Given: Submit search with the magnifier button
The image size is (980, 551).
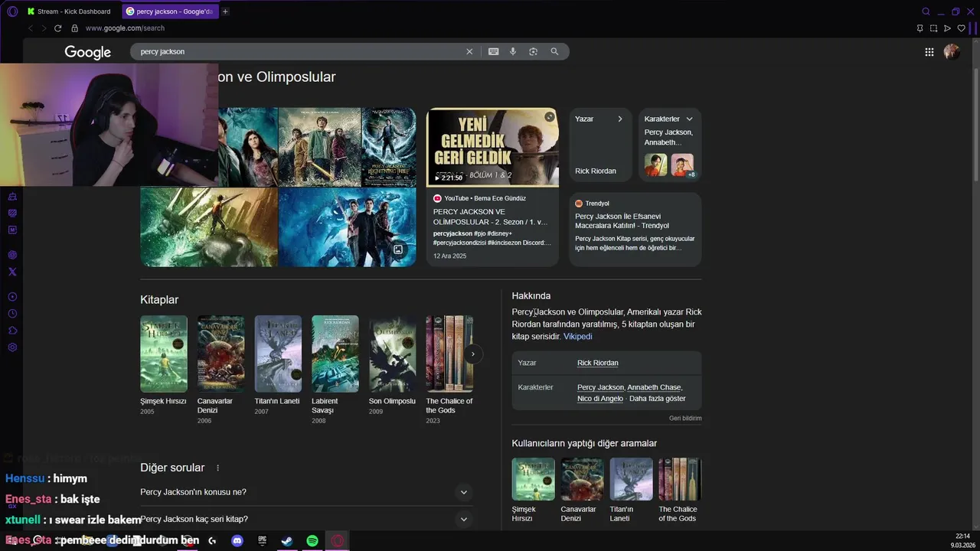Looking at the screenshot, I should point(554,51).
